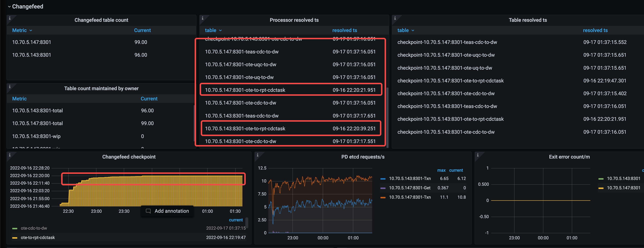Click Add annotation in the checkpoint graph
Viewport: 644px width, 248px height.
tap(167, 211)
